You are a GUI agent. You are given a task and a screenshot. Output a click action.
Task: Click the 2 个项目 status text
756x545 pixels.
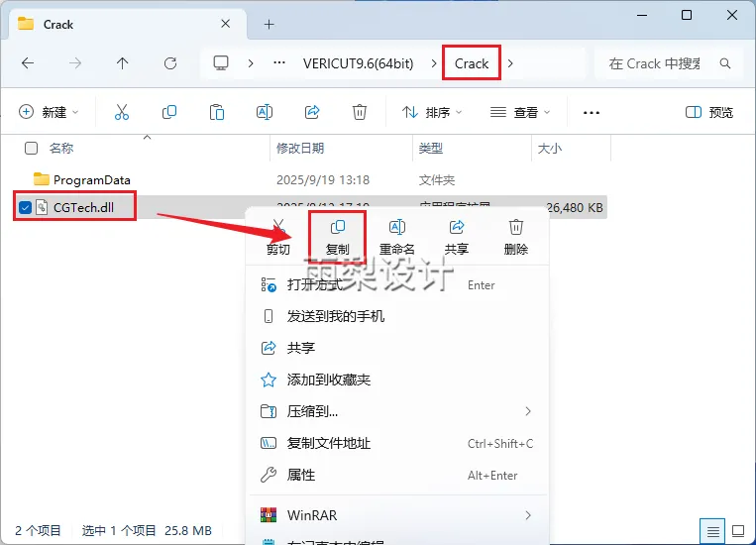click(x=38, y=530)
